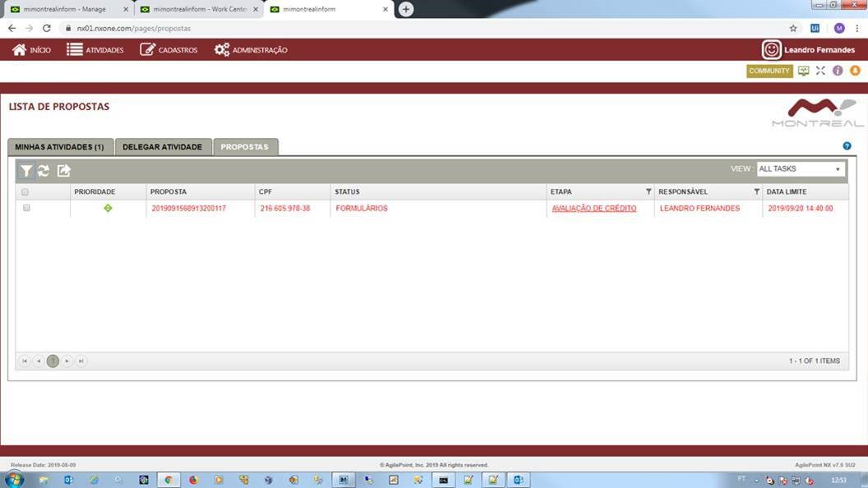Open the RESPONSÁVEL column filter
This screenshot has height=488, width=868.
(x=756, y=192)
